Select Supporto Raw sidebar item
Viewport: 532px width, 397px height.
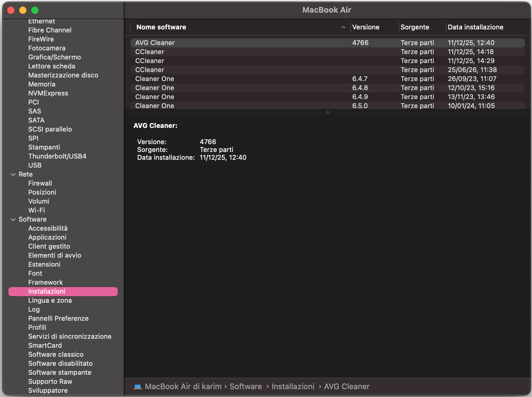50,381
